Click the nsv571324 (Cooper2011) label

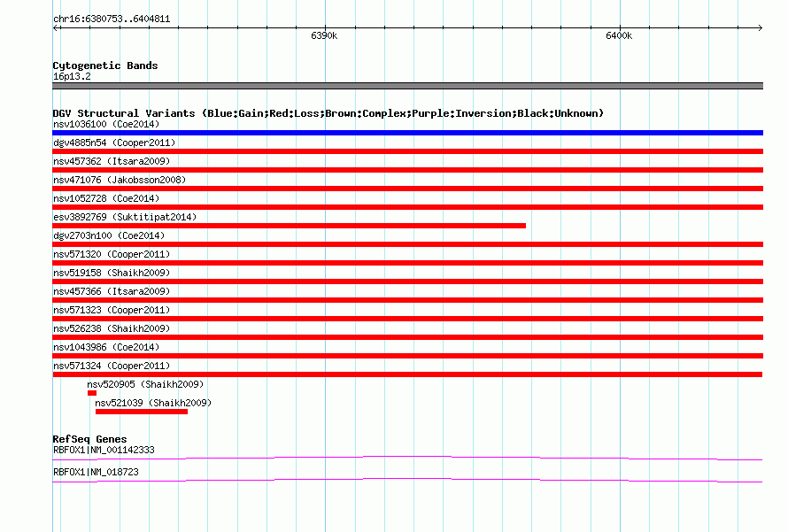pos(112,366)
